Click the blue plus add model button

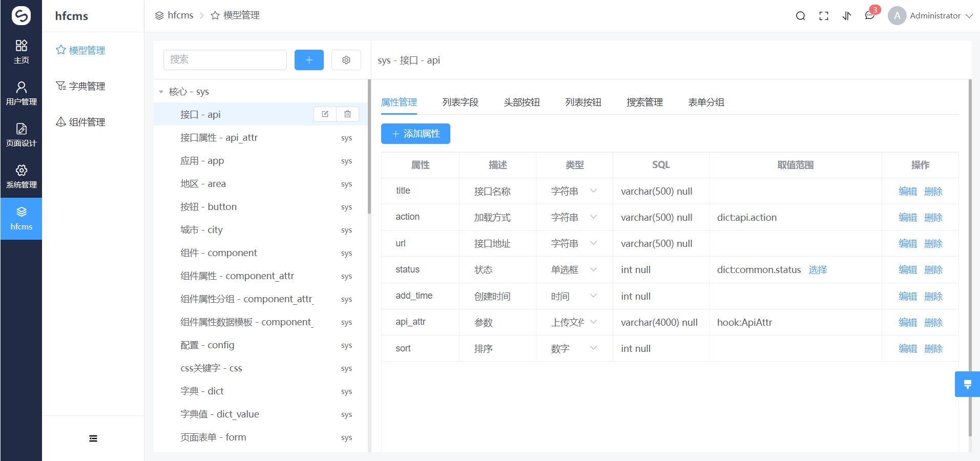point(309,60)
